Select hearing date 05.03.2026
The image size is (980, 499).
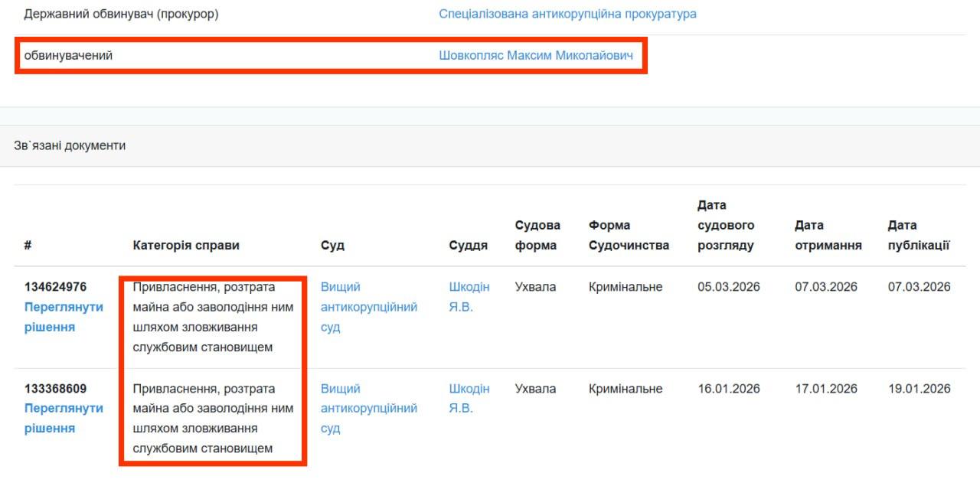(x=729, y=287)
